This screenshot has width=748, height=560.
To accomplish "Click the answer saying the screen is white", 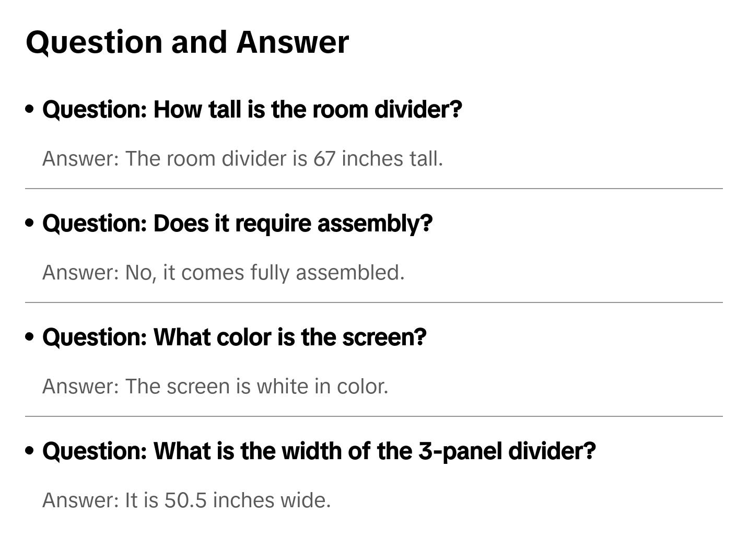I will pos(215,387).
